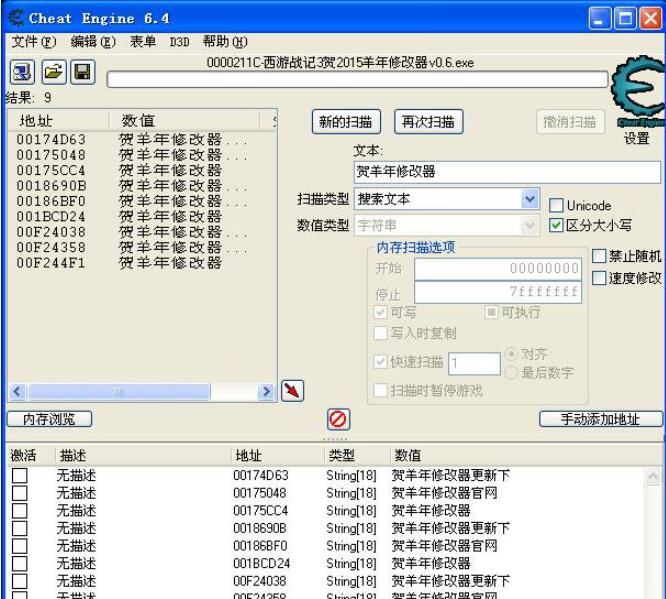This screenshot has width=666, height=599.
Task: Click the 地址 column header in results
Action: (59, 121)
